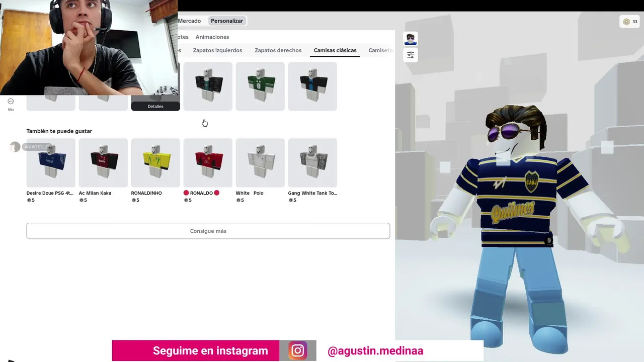Click the Ac Milan Kaka title link
The width and height of the screenshot is (644, 362).
pyautogui.click(x=95, y=193)
